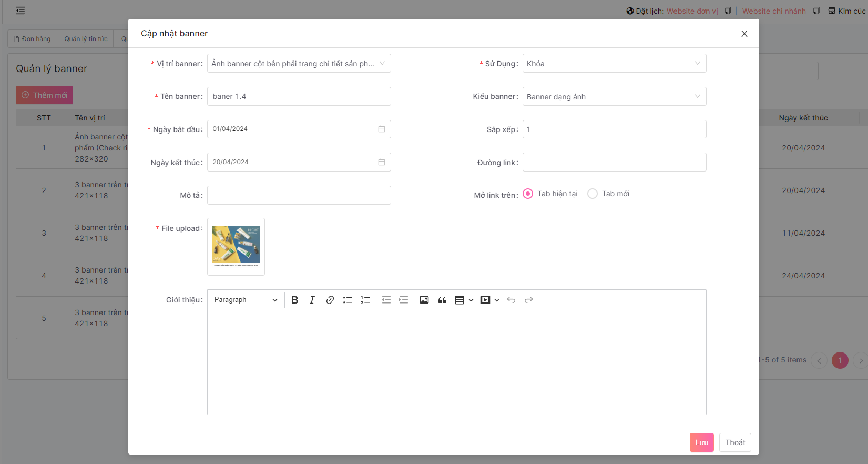Apply italic formatting in the editor
Image resolution: width=868 pixels, height=464 pixels.
(x=312, y=300)
